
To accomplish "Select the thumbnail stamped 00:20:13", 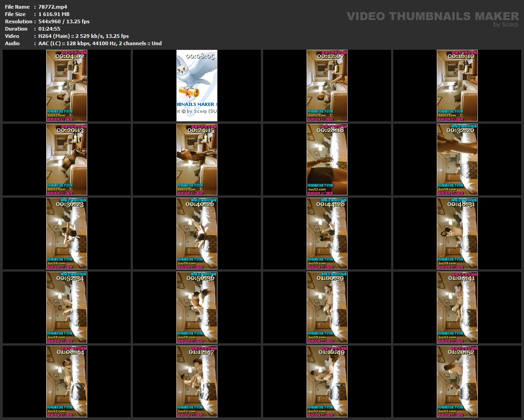I will coord(67,160).
